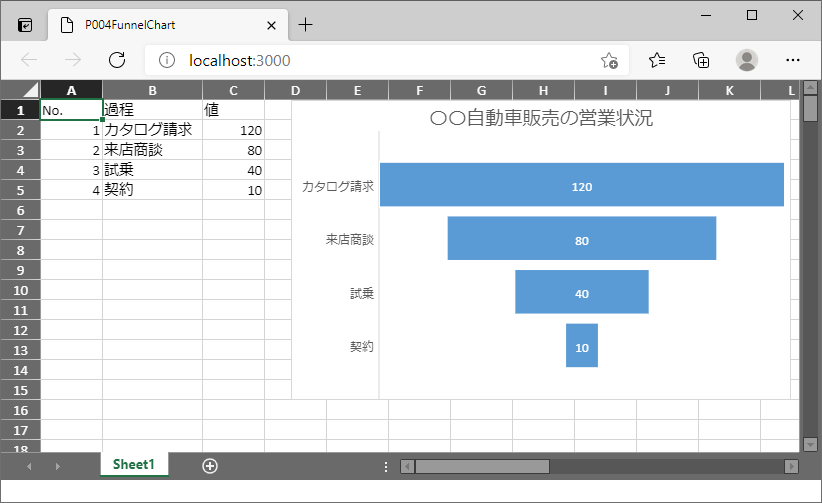Open a new browser tab
Image resolution: width=822 pixels, height=503 pixels.
pos(305,25)
